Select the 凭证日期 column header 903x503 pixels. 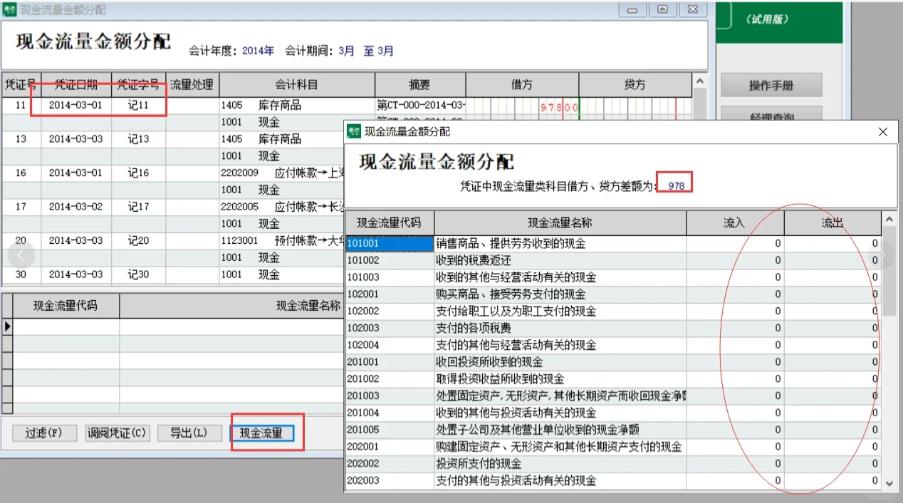point(75,84)
